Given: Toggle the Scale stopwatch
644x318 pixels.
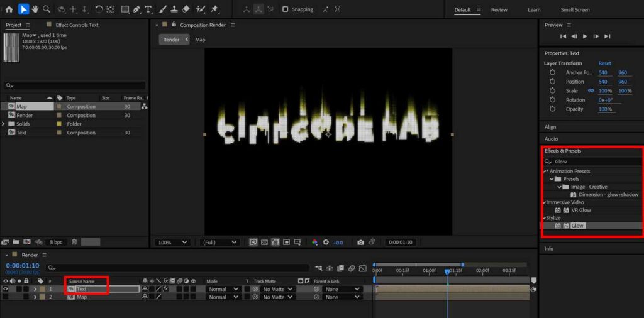Looking at the screenshot, I should point(552,90).
